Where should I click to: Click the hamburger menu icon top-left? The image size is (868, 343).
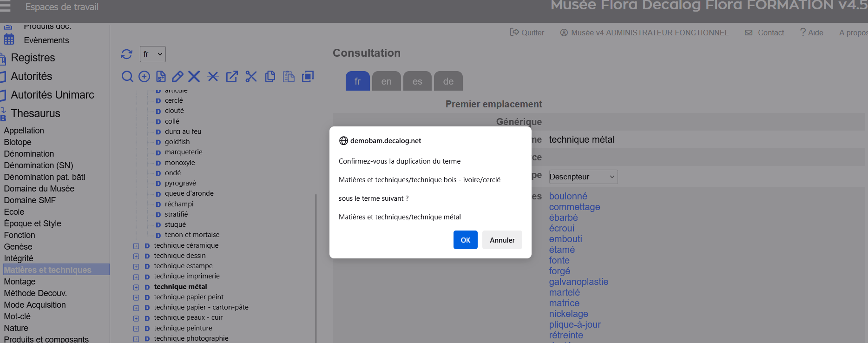5,7
